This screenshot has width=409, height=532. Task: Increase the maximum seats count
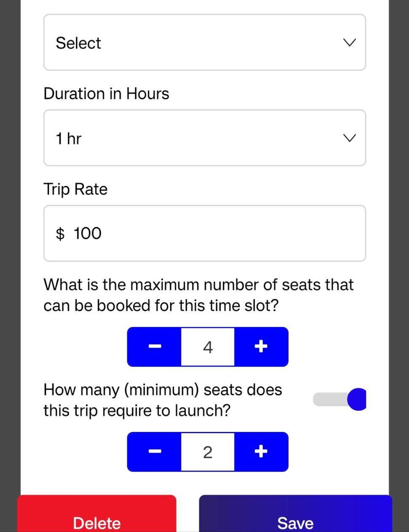(261, 347)
